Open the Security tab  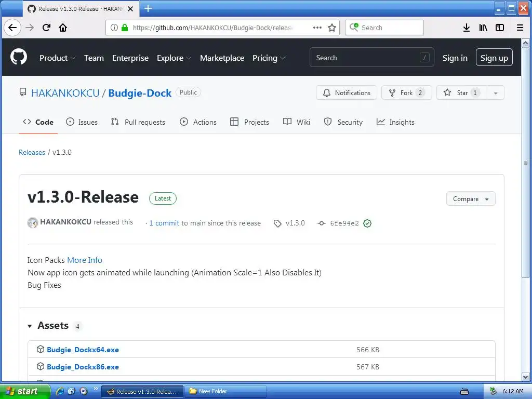[343, 122]
